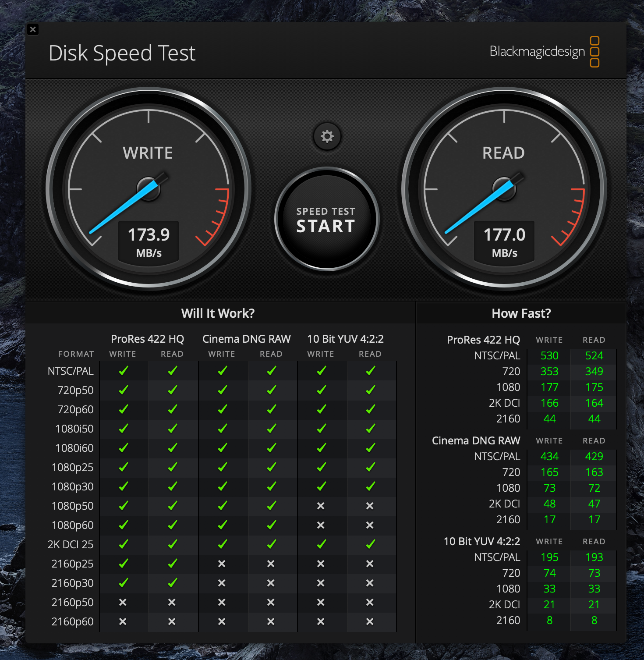This screenshot has height=660, width=644.
Task: Click the 1080p60 10 Bit YUV read cross
Action: [x=370, y=525]
